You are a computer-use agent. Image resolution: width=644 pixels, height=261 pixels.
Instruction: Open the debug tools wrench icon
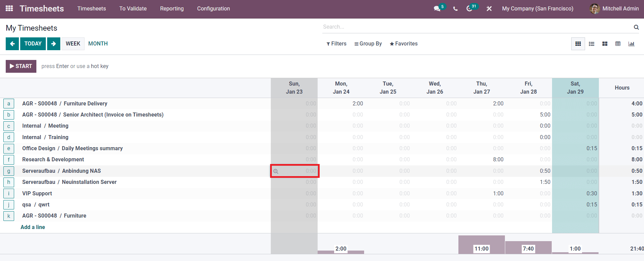(x=489, y=9)
